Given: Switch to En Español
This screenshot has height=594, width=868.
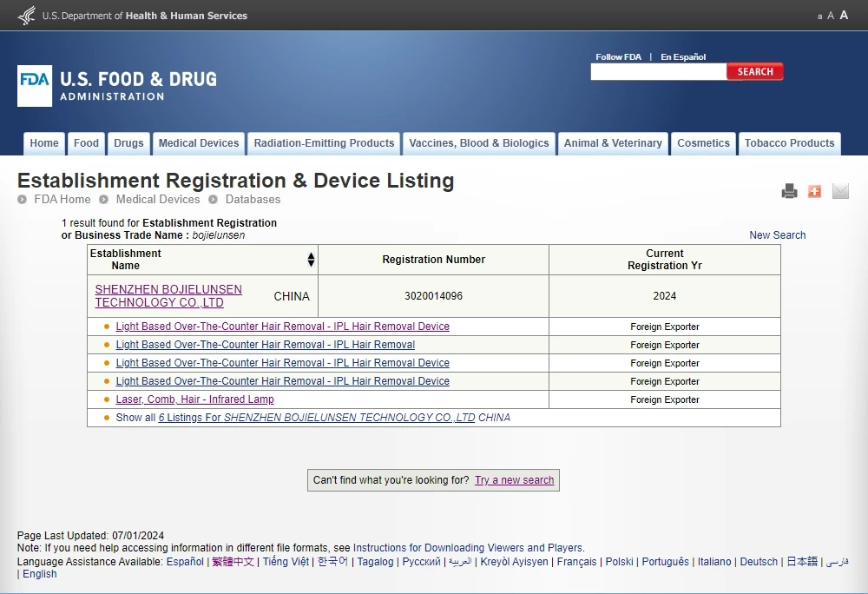Looking at the screenshot, I should (683, 57).
